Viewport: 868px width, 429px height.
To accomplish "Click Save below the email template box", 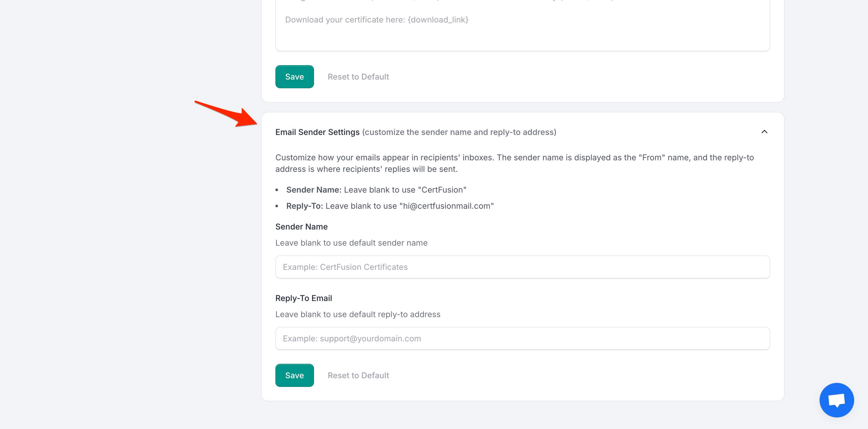I will (x=294, y=77).
